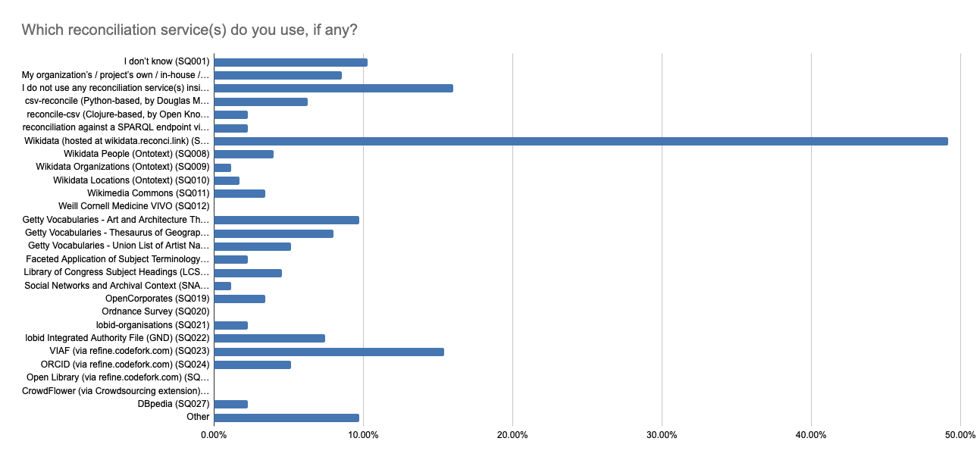Click the chart title about reconciliation services
Image resolution: width=980 pixels, height=460 pixels.
click(189, 30)
